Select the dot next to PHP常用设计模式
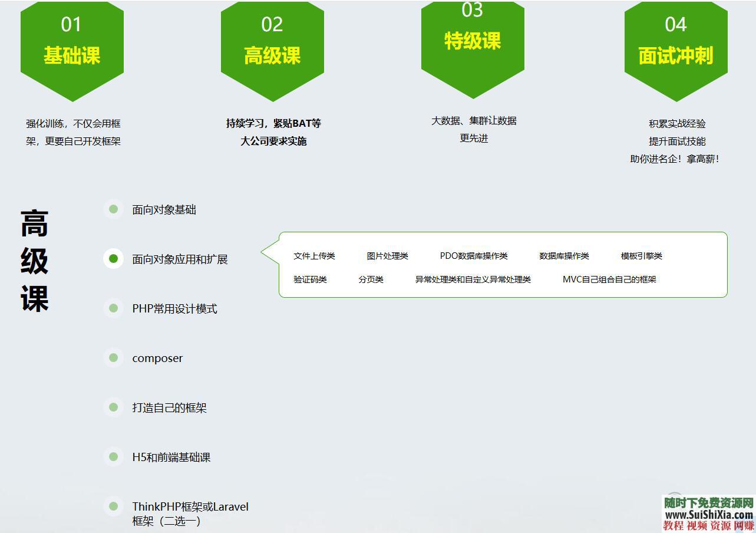Screen dimensions: 756x533 click(113, 308)
